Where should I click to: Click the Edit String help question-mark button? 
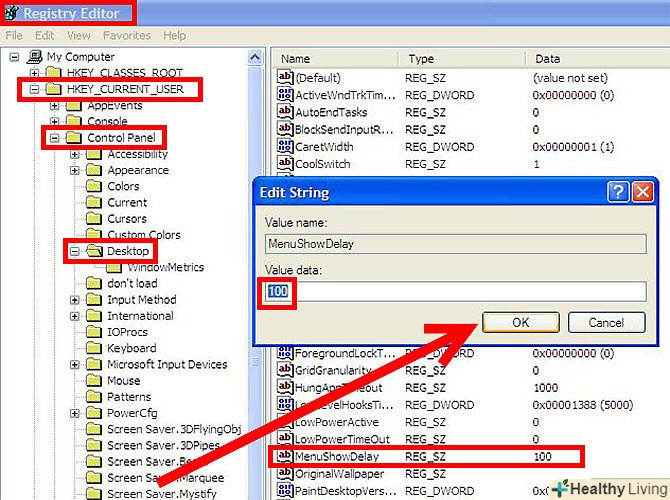618,192
